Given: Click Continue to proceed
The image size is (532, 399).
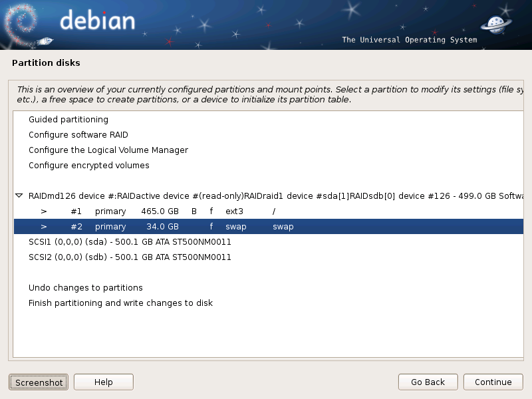Looking at the screenshot, I should click(493, 382).
